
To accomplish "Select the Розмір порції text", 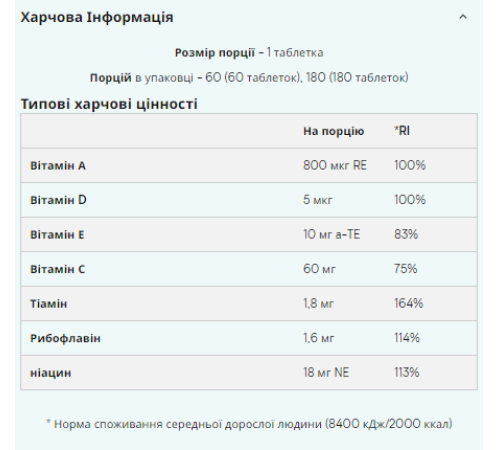I will (215, 53).
